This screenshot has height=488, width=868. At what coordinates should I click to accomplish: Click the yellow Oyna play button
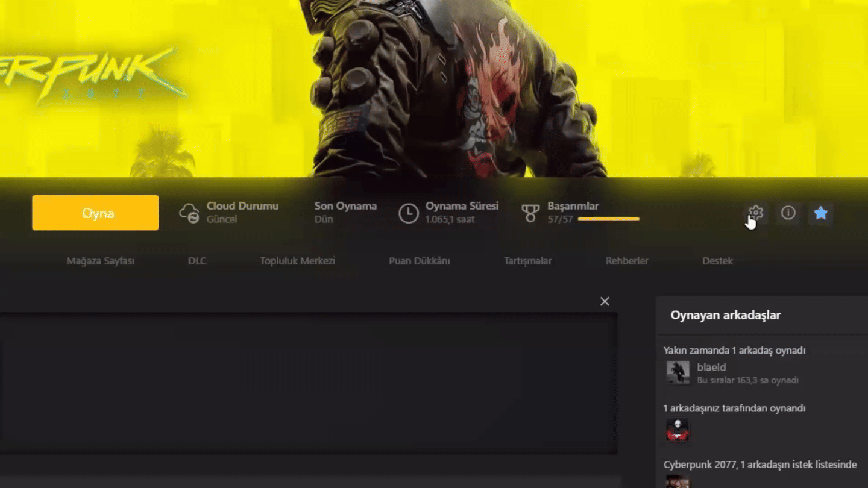[x=95, y=213]
